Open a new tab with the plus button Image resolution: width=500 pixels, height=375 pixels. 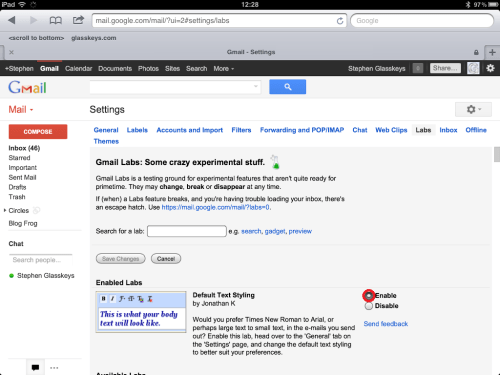click(492, 52)
